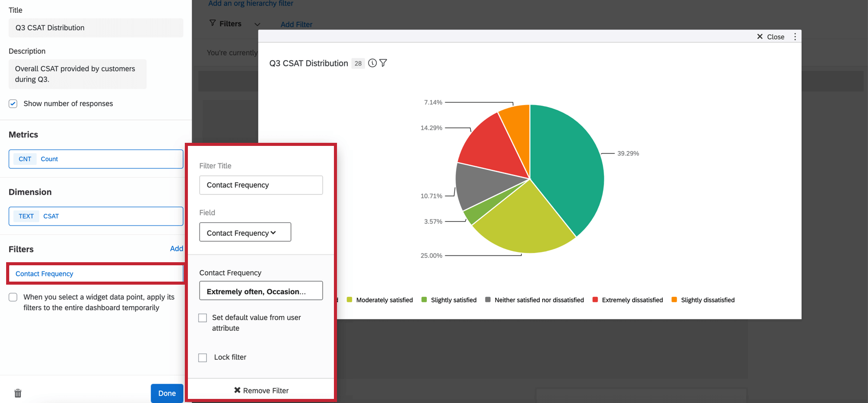This screenshot has width=868, height=403.
Task: Click the Slightly dissatisfied legend label
Action: [x=708, y=300]
